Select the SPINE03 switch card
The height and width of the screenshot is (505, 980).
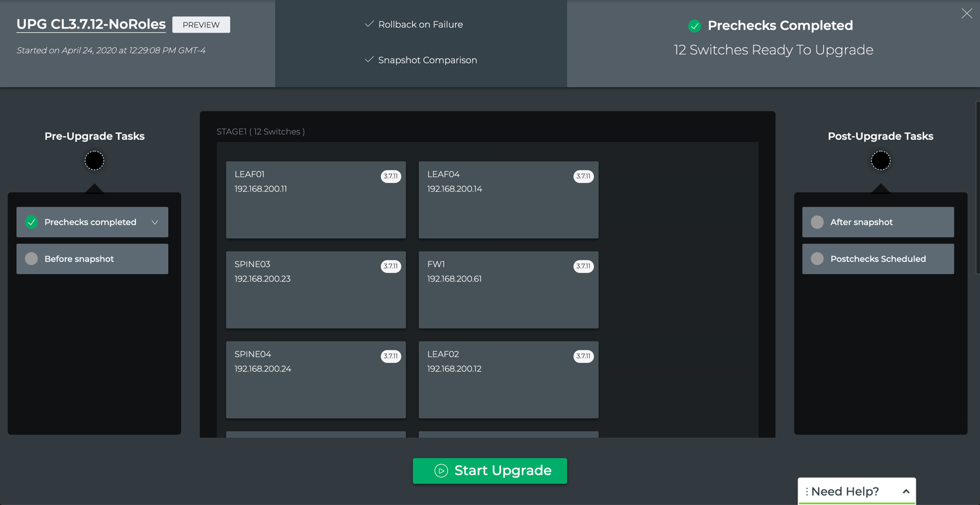point(315,290)
